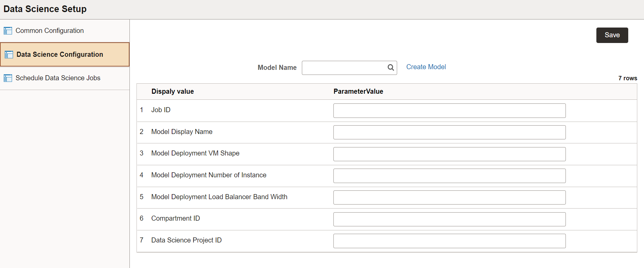
Task: Click the Model Name search magnifier icon
Action: click(391, 68)
